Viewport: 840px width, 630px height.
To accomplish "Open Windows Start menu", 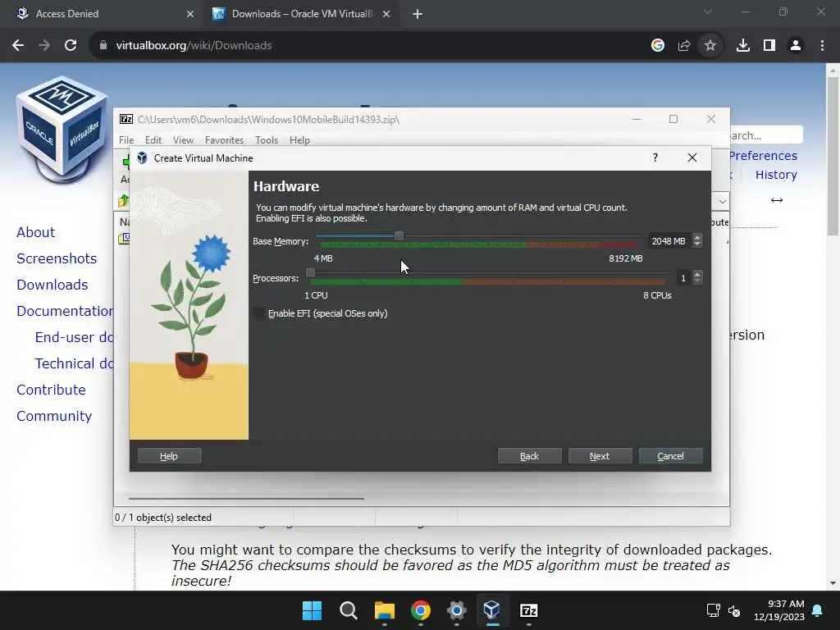I will point(313,610).
